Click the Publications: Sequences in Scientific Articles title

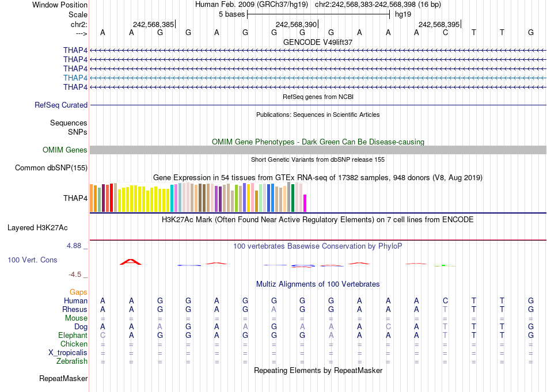(318, 115)
